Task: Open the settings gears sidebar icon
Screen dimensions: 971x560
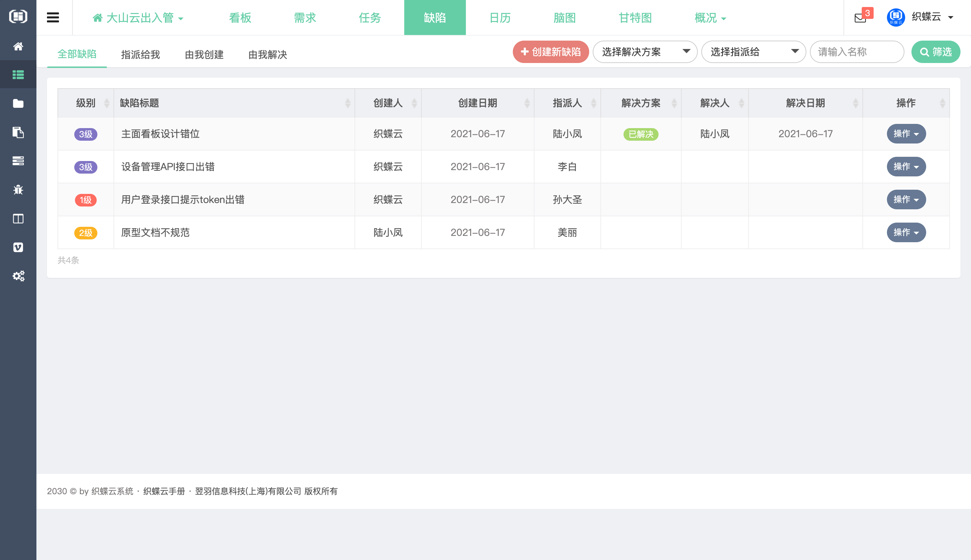Action: [18, 276]
